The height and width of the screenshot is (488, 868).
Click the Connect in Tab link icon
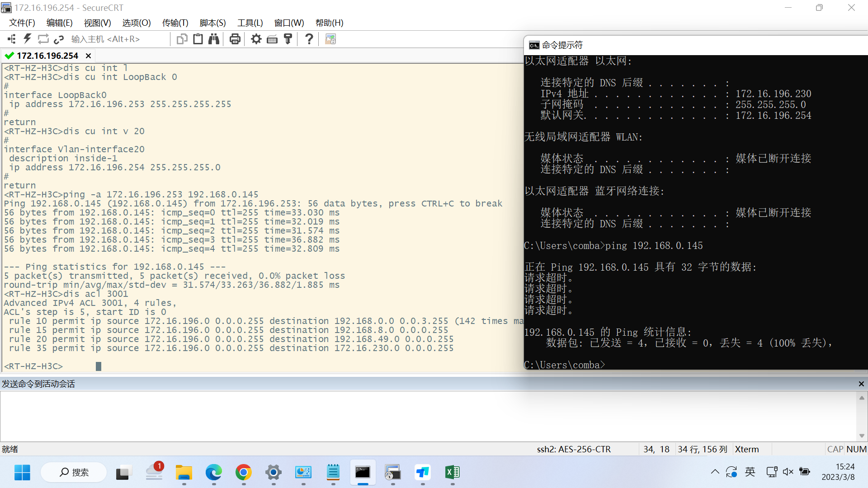59,39
